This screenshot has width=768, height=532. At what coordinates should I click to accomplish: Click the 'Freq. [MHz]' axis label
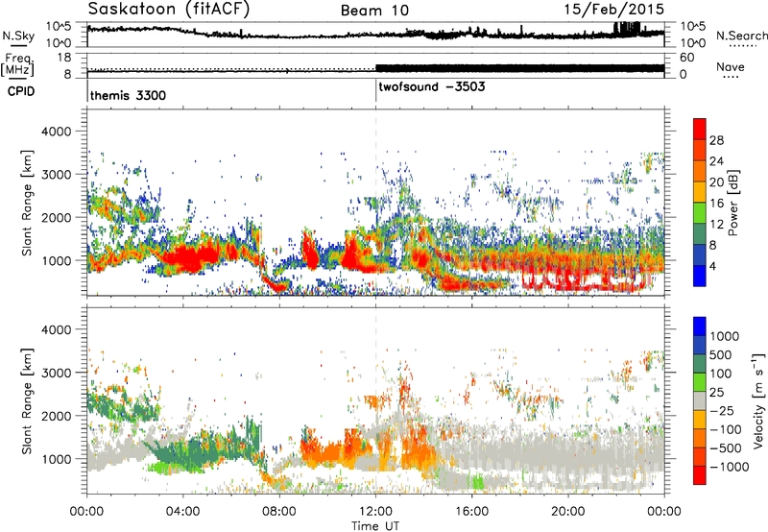(18, 64)
